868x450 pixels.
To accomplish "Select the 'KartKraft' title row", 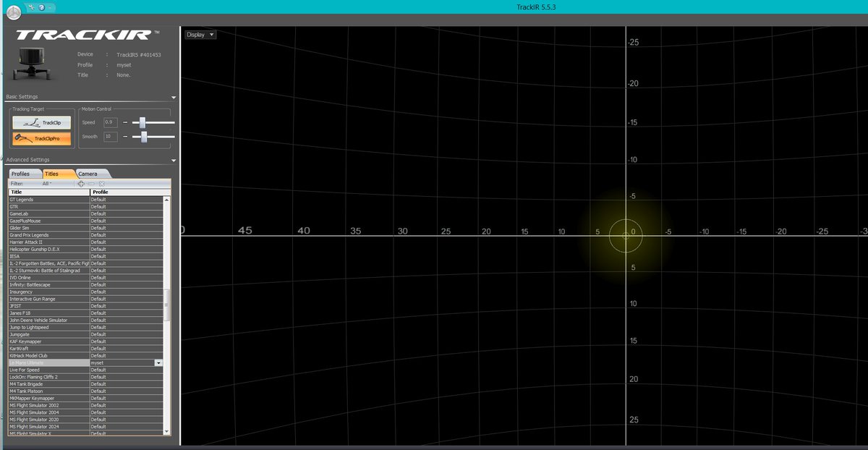I will click(x=86, y=349).
